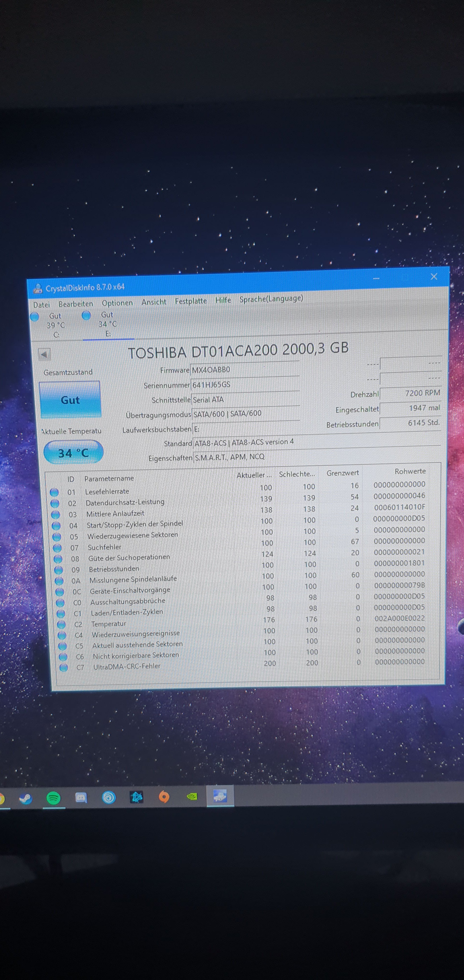Click the CrystalDiskInfo taskbar icon

pyautogui.click(x=220, y=796)
